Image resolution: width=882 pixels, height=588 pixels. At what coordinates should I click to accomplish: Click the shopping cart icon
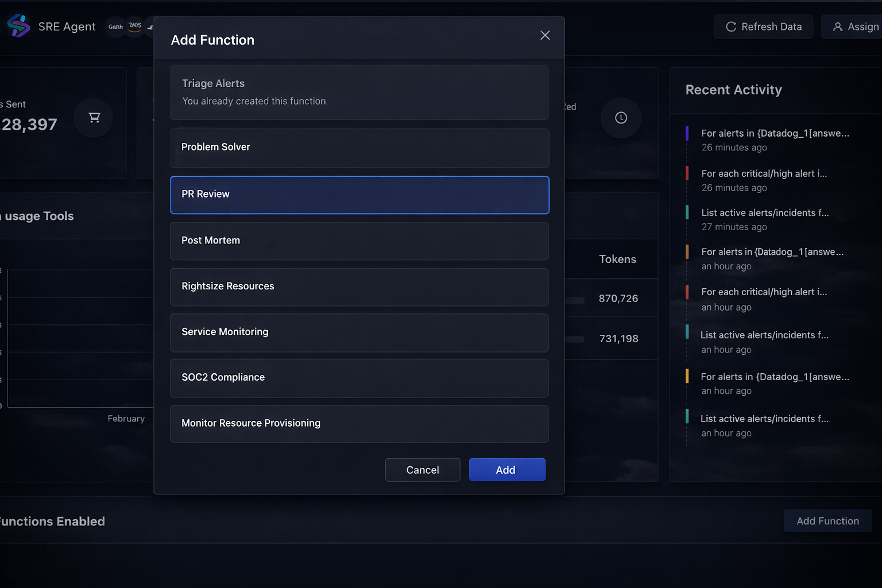pyautogui.click(x=94, y=118)
